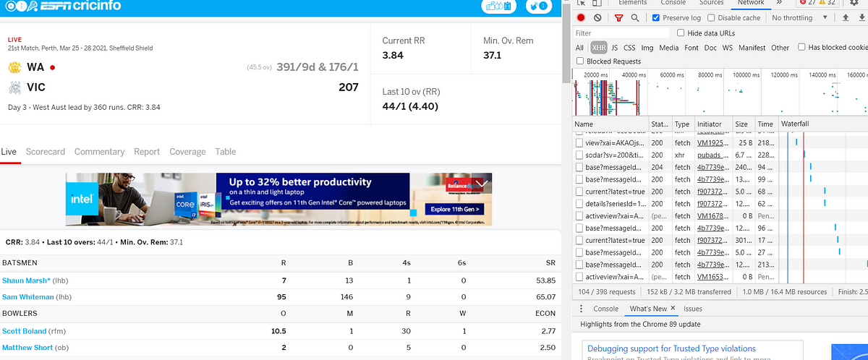
Task: Filter requests by Img type
Action: pos(647,48)
